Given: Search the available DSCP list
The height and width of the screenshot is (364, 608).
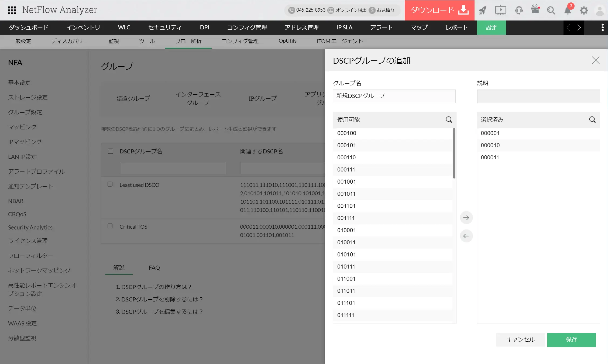Looking at the screenshot, I should [x=449, y=120].
